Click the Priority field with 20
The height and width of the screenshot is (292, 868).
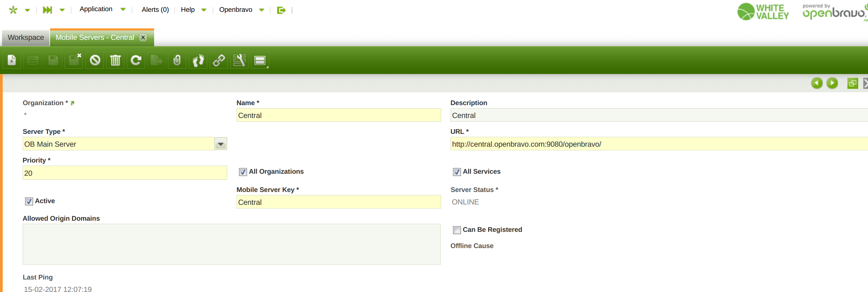click(x=125, y=173)
